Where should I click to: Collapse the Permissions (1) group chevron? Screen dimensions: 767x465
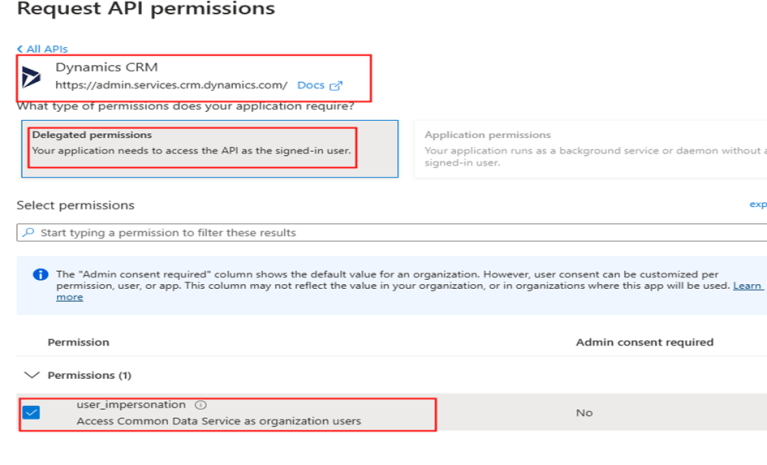point(32,375)
